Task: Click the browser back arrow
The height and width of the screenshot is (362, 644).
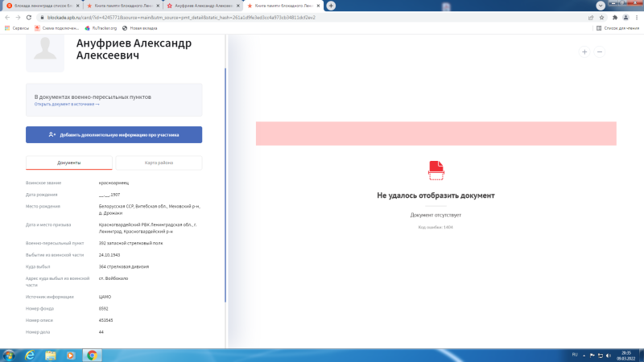Action: click(7, 16)
